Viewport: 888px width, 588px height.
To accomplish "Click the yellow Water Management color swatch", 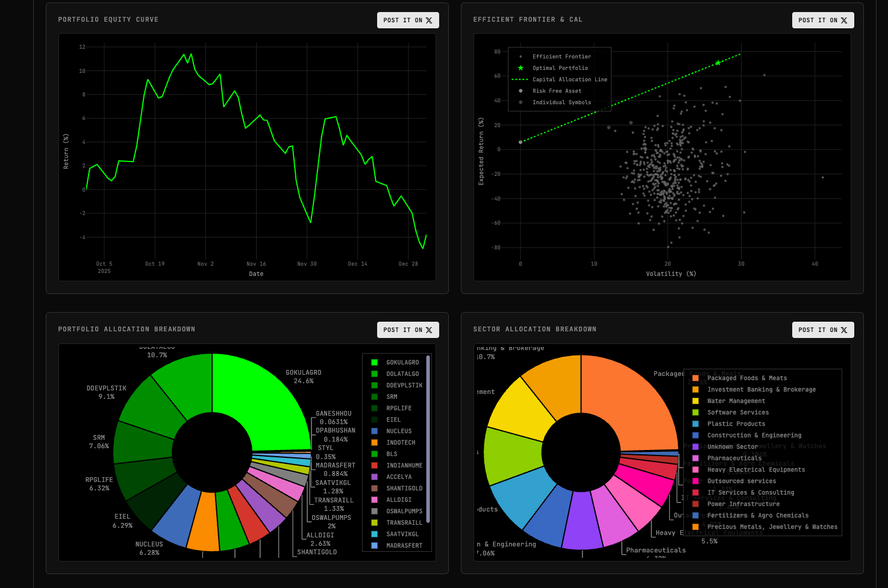I will (696, 401).
